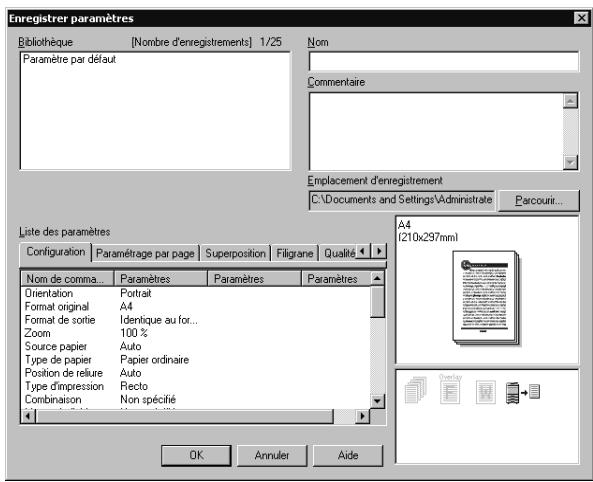Click the Parcourir... button

click(539, 201)
